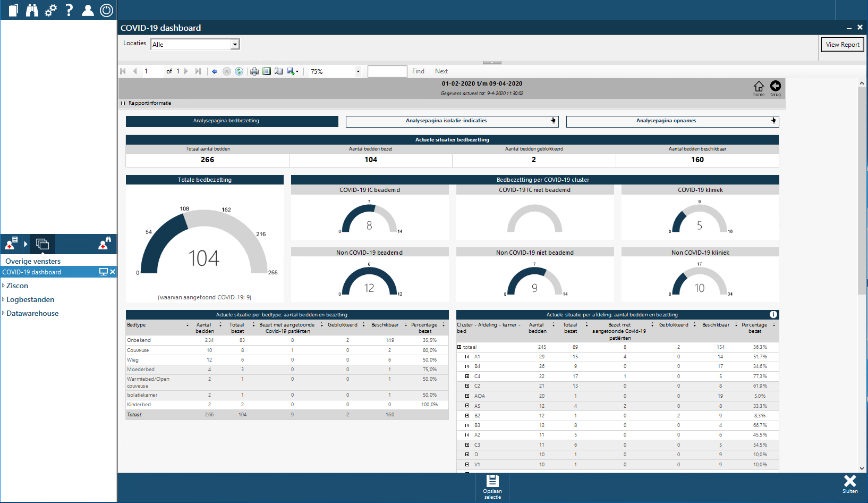Click the Totale bedbezetting gauge
868x503 pixels.
(x=205, y=242)
